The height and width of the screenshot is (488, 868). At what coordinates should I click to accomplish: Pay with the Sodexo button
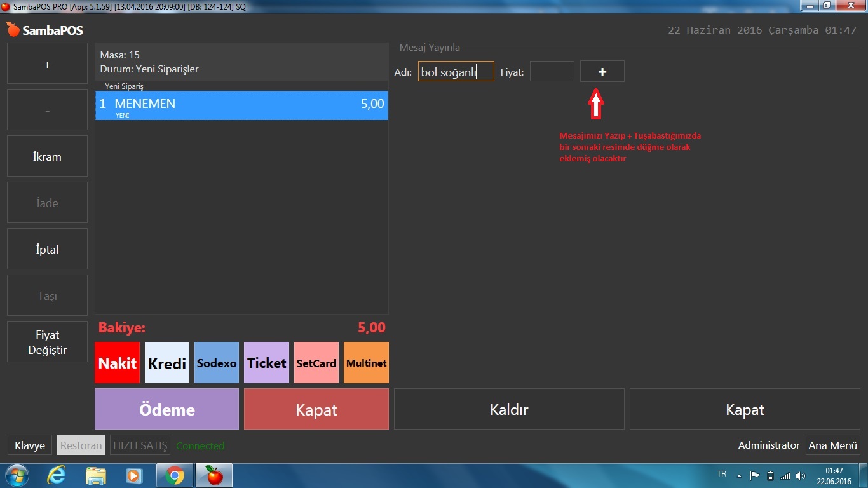point(217,363)
